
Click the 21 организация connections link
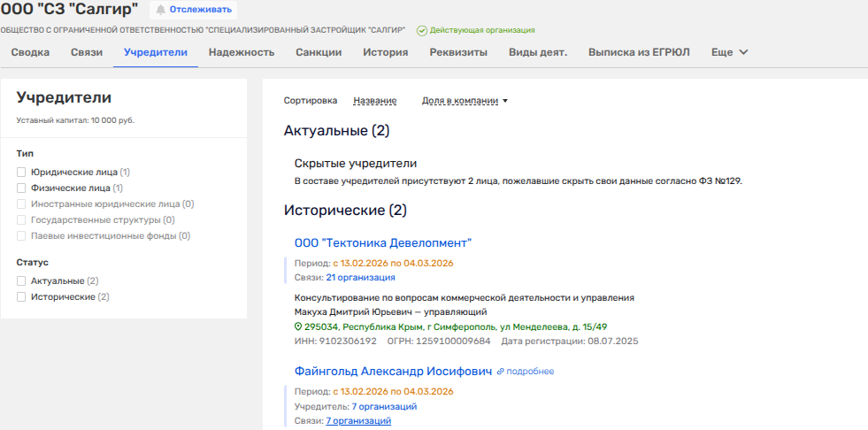[x=360, y=277]
